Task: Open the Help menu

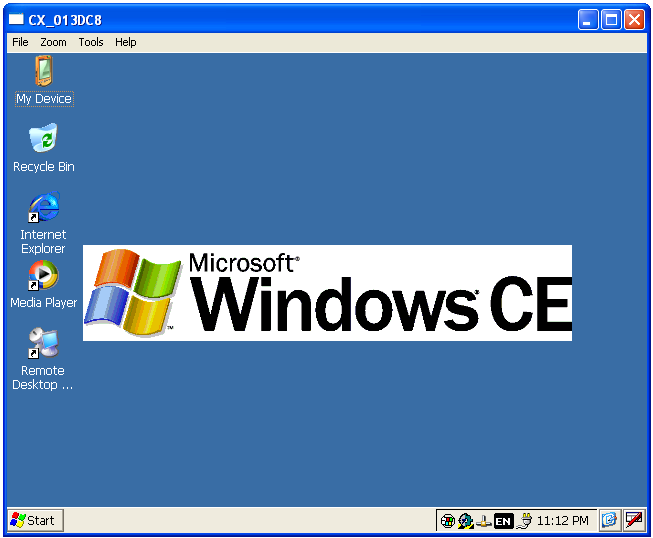Action: (125, 42)
